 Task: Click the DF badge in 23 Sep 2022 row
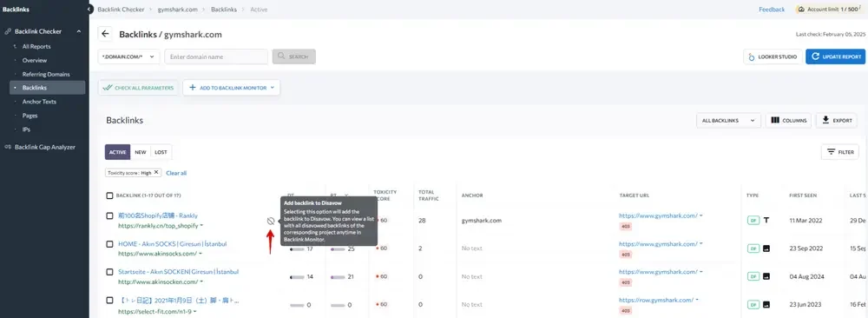753,248
